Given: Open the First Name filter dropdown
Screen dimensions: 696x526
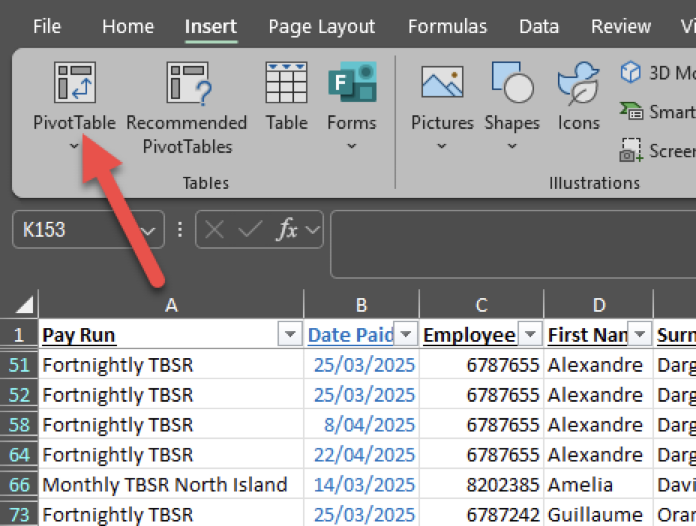Looking at the screenshot, I should (640, 334).
